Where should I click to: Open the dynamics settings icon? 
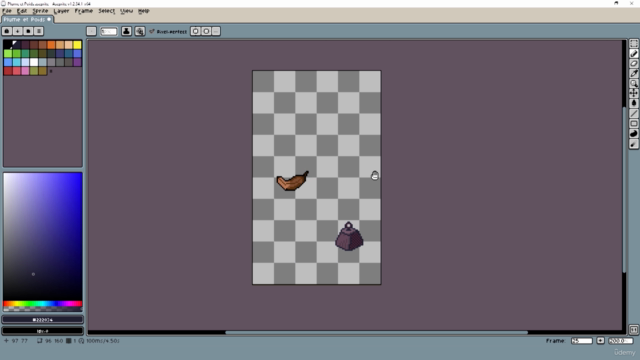[140, 31]
